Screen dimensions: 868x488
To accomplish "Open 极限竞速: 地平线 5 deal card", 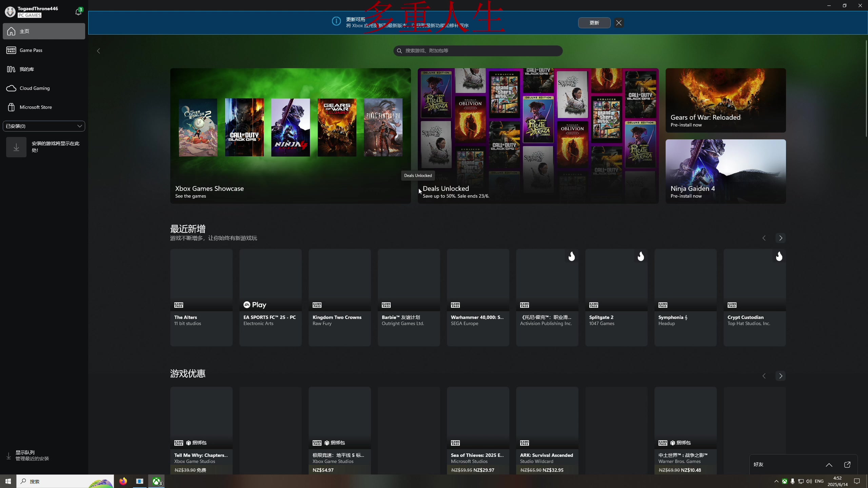I will click(x=340, y=430).
